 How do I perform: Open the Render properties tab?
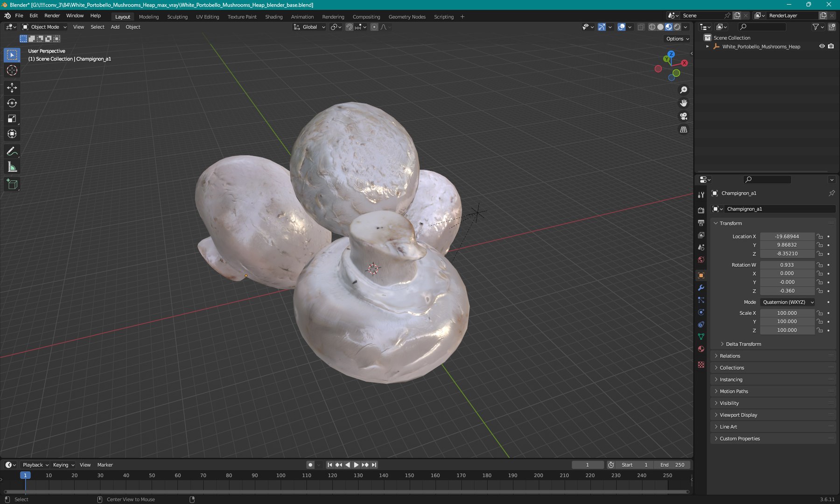tap(701, 210)
